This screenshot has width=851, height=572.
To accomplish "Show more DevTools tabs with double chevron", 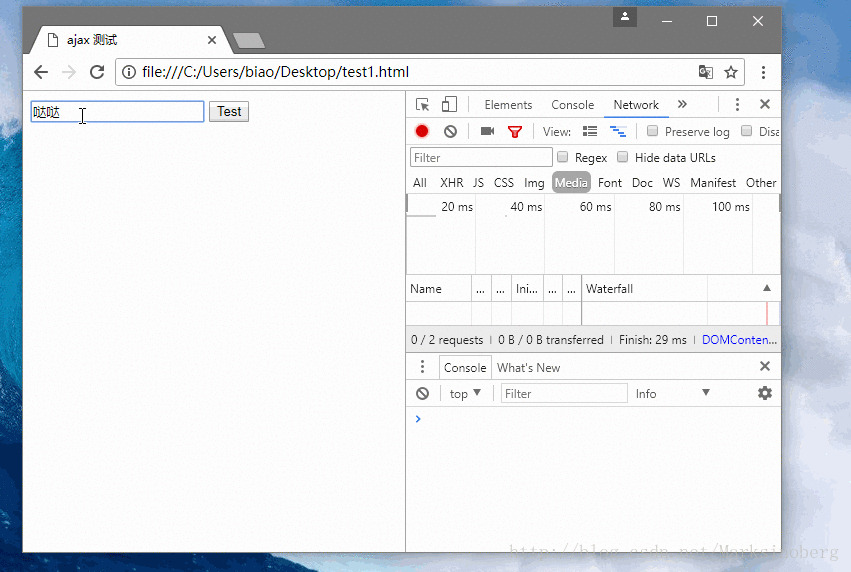I will tap(682, 104).
